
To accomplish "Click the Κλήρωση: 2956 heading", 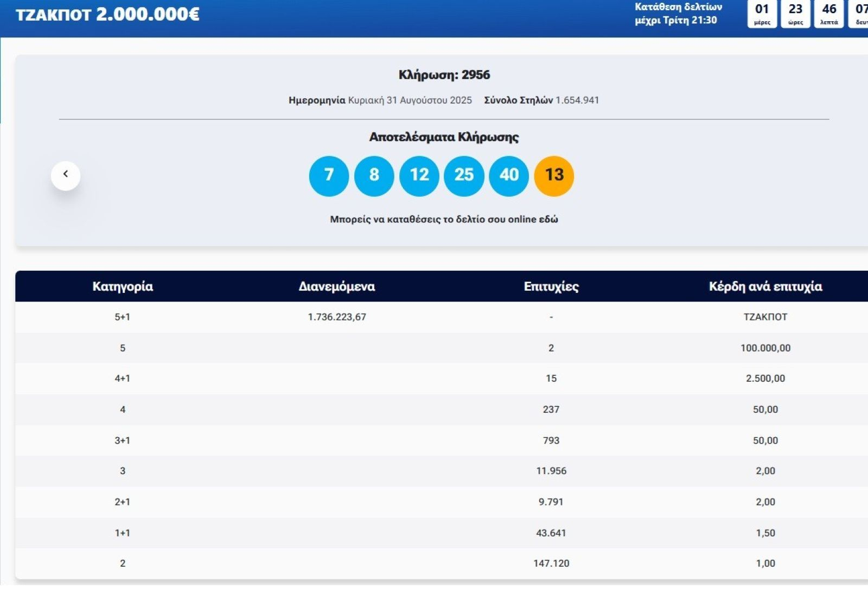I will click(x=444, y=75).
